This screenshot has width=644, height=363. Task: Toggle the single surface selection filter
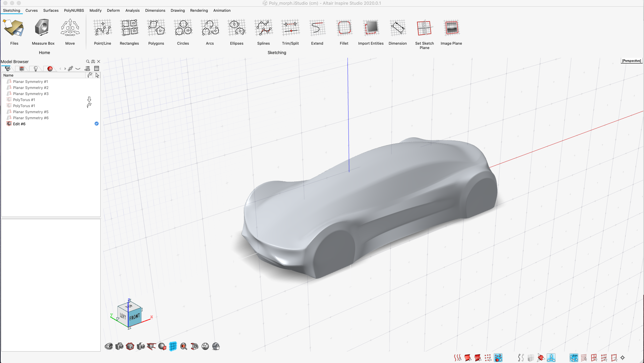click(468, 358)
